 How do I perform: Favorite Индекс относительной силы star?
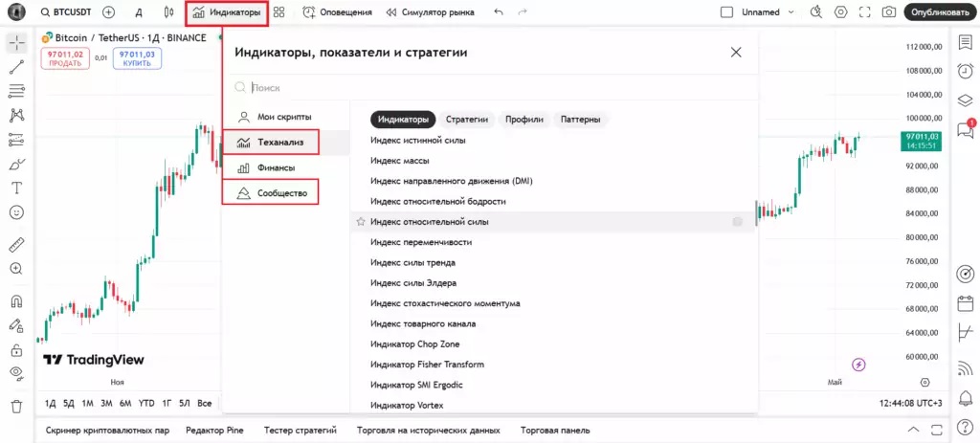361,222
